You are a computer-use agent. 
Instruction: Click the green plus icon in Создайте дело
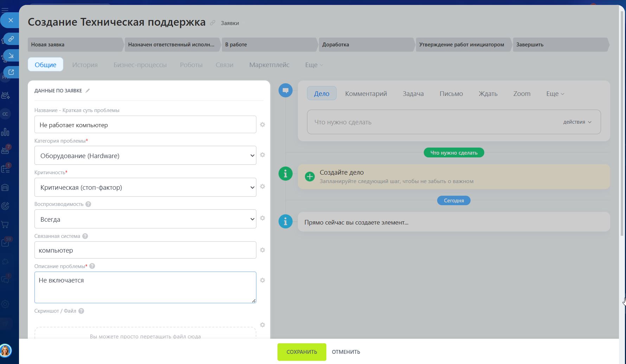pos(309,176)
